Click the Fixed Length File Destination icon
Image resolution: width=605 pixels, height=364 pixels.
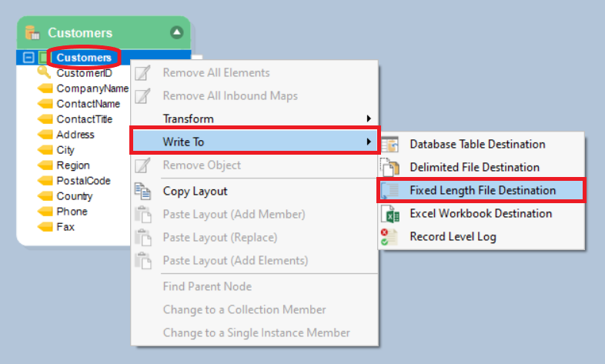pos(389,190)
